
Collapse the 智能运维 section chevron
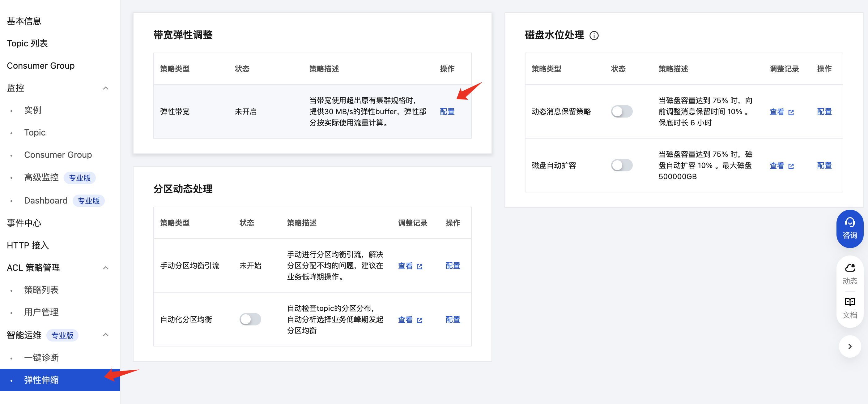pos(105,335)
